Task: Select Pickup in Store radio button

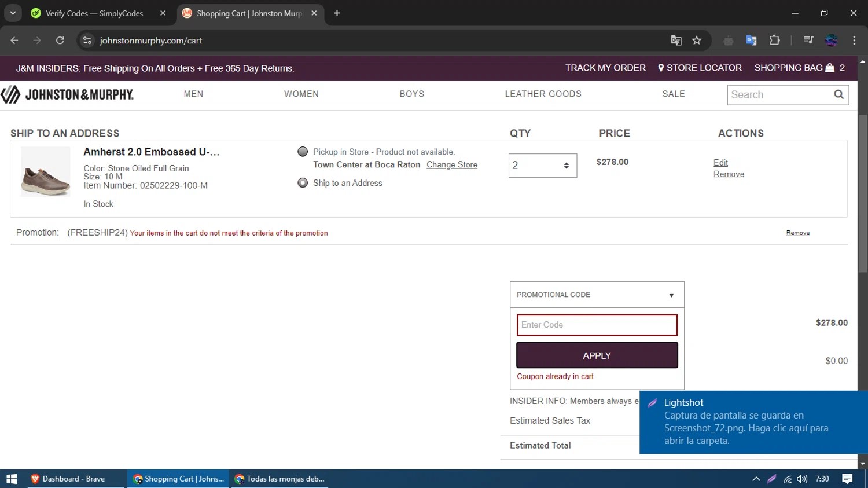Action: pyautogui.click(x=303, y=152)
